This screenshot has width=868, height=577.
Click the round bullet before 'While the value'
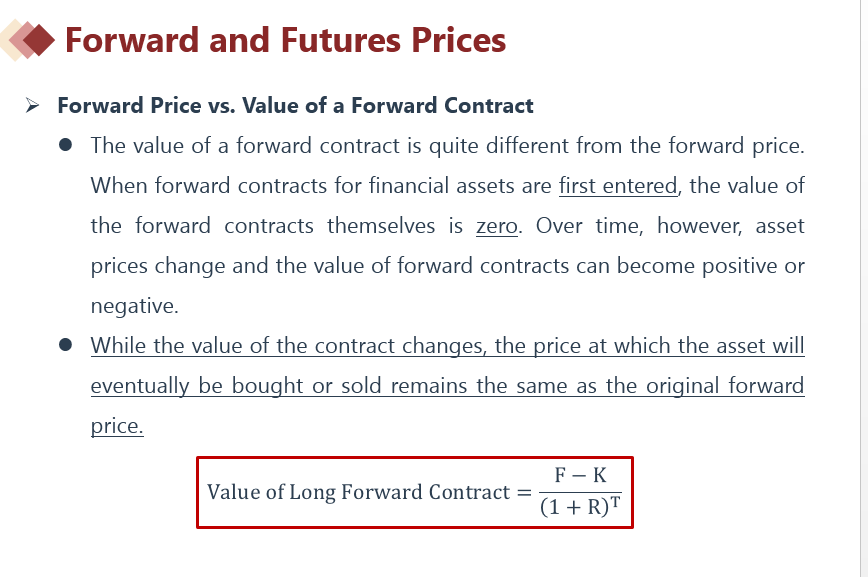click(x=66, y=345)
